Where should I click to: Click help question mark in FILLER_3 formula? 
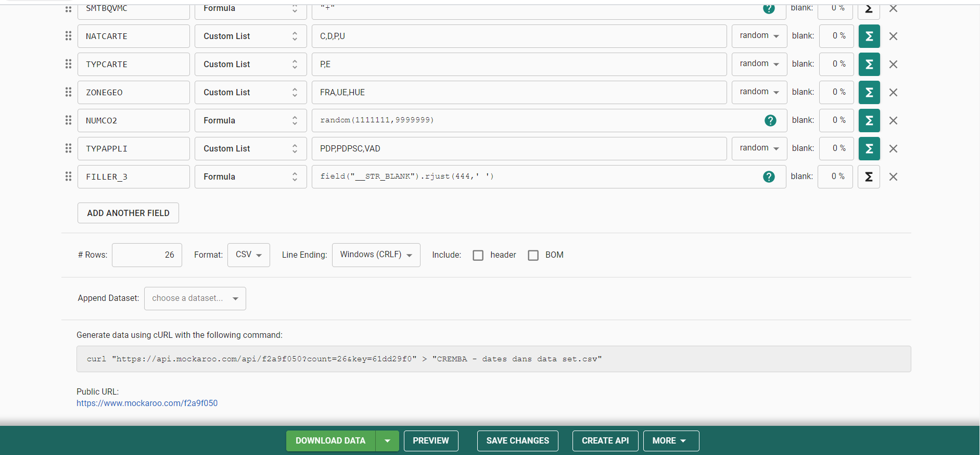click(769, 177)
